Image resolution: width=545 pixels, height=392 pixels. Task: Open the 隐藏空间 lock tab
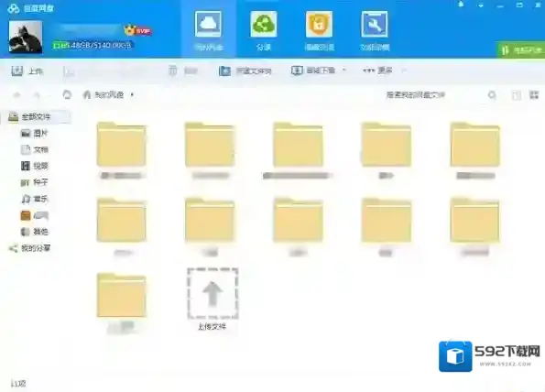tap(319, 30)
